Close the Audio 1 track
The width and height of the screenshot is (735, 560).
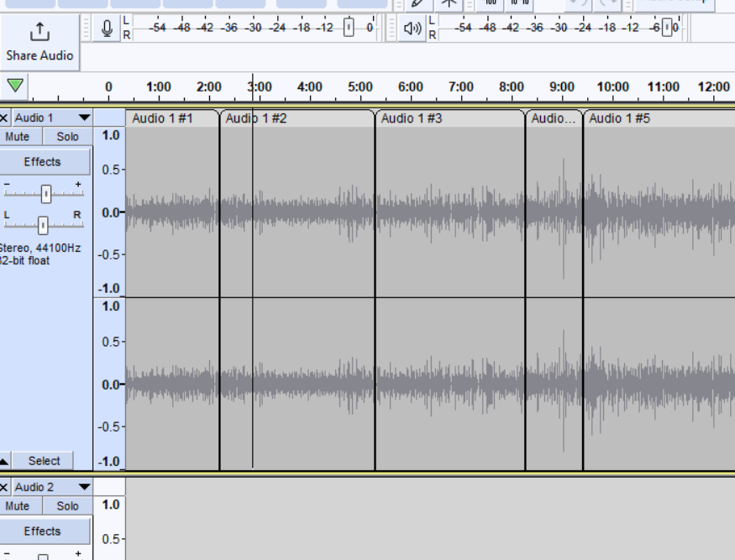(x=5, y=118)
